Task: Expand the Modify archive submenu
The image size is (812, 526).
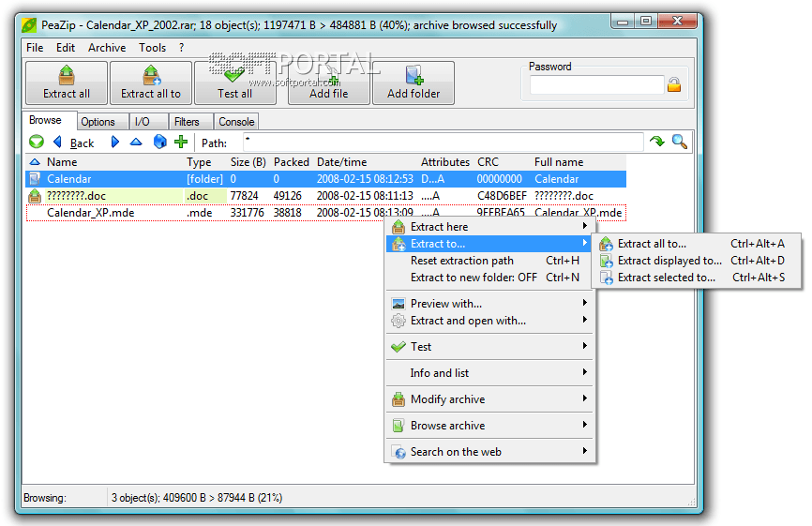Action: click(489, 399)
